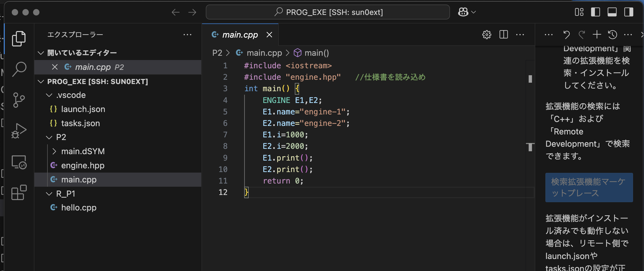Go back with the left arrow
The image size is (644, 271).
point(175,12)
